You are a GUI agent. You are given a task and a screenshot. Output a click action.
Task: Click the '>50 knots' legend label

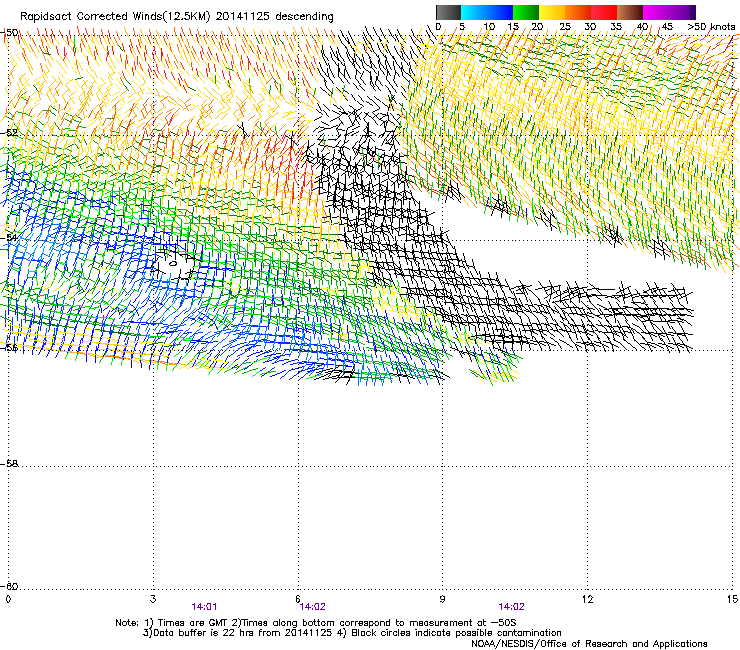tap(711, 27)
